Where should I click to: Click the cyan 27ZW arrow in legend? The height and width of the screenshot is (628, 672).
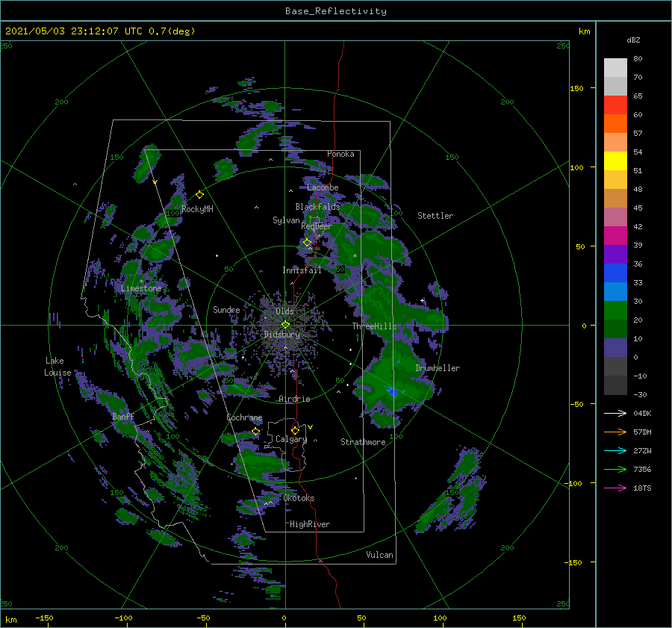[x=615, y=450]
